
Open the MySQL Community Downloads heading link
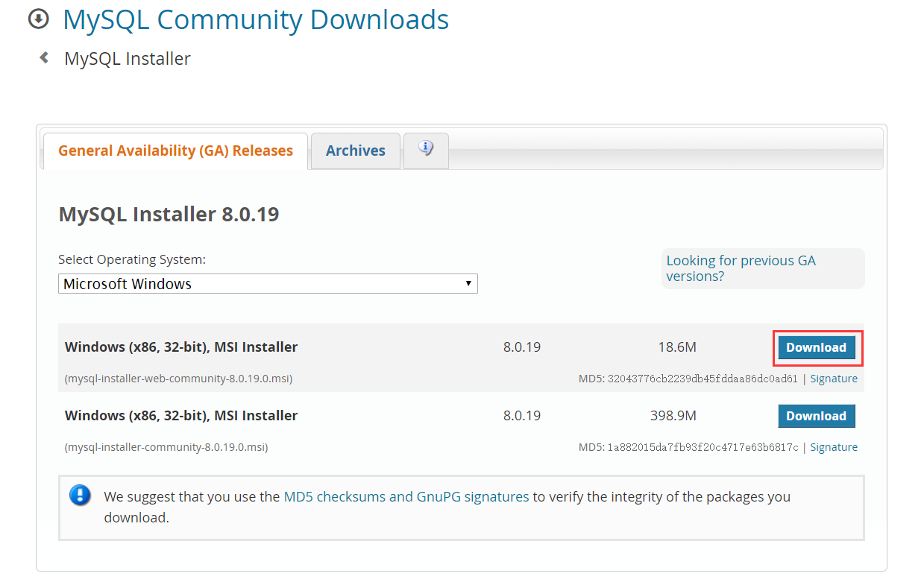pos(256,19)
